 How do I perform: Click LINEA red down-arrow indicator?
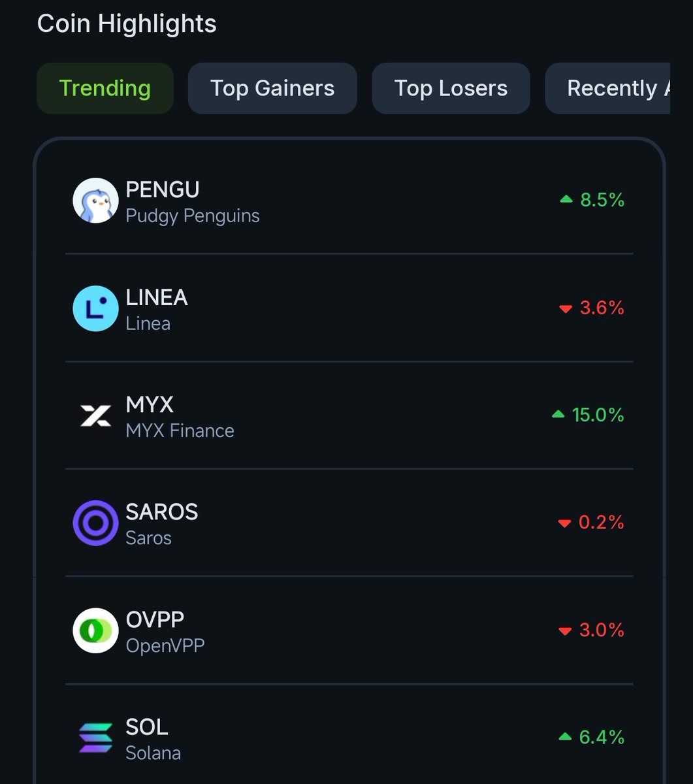(x=566, y=308)
